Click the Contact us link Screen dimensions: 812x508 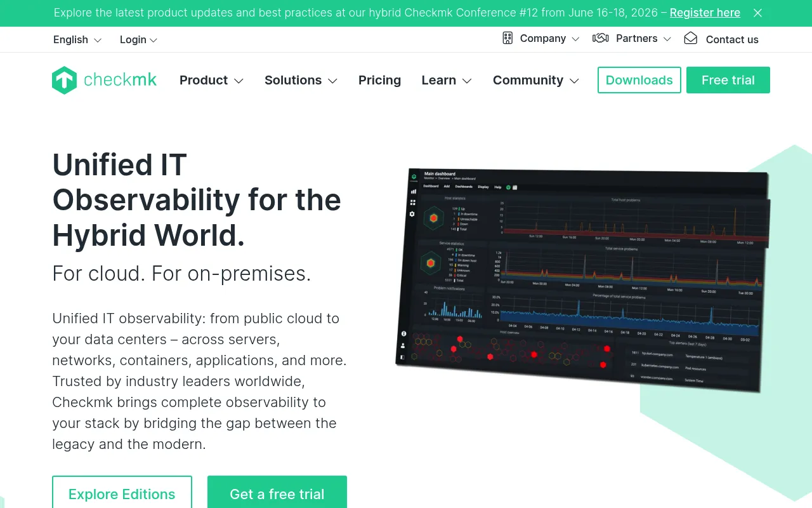(x=732, y=39)
